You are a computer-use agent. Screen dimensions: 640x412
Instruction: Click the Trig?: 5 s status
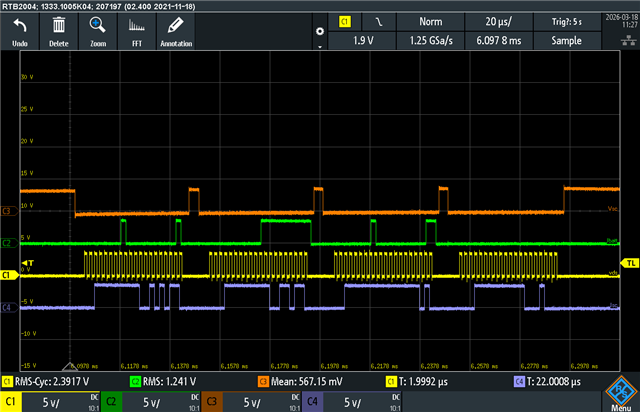click(x=567, y=22)
